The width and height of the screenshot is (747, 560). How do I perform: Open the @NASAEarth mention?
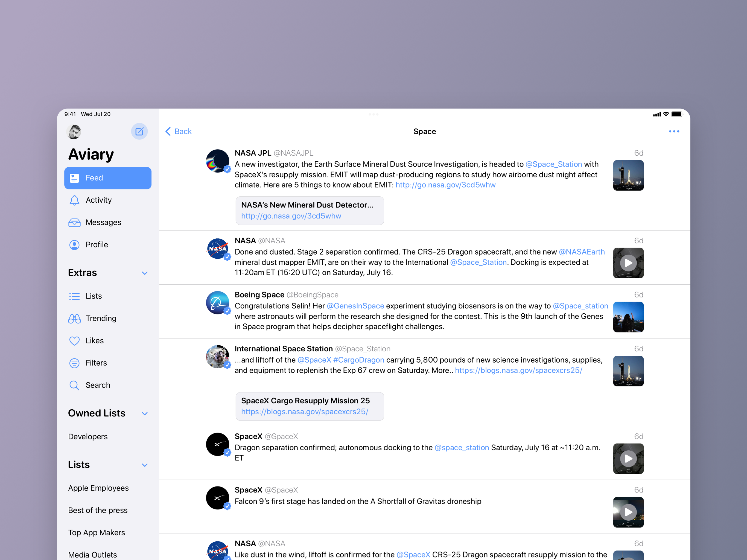tap(582, 252)
